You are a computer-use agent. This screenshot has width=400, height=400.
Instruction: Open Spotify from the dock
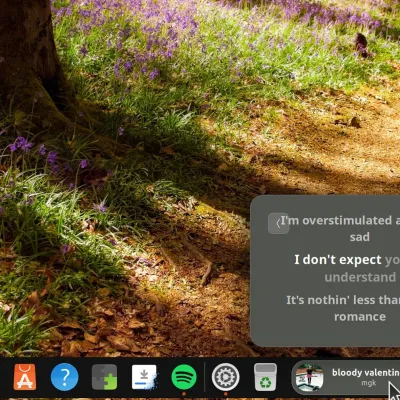[184, 377]
